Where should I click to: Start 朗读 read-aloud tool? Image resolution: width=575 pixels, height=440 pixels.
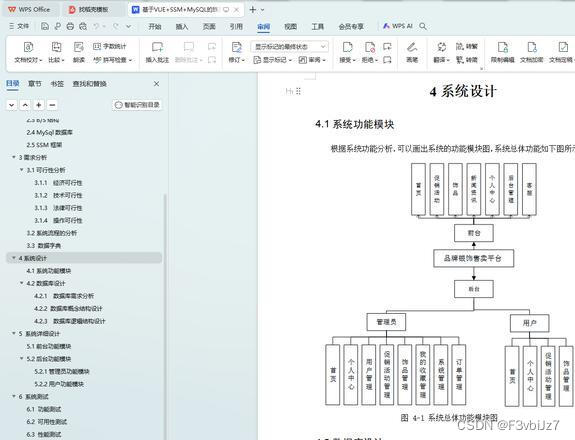(x=78, y=52)
